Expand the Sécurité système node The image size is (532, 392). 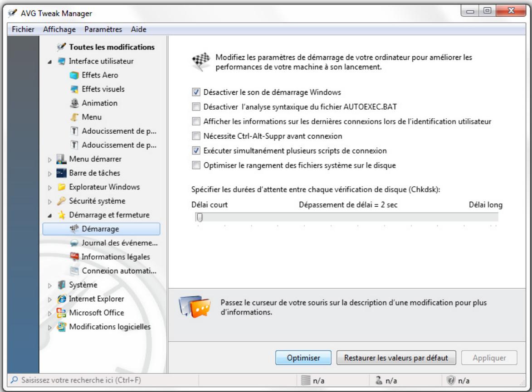[50, 201]
